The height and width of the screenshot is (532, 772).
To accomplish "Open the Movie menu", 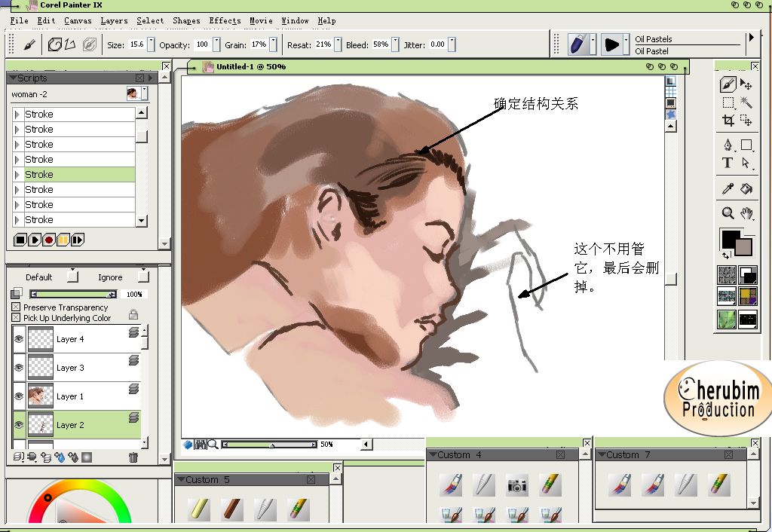I will 261,20.
